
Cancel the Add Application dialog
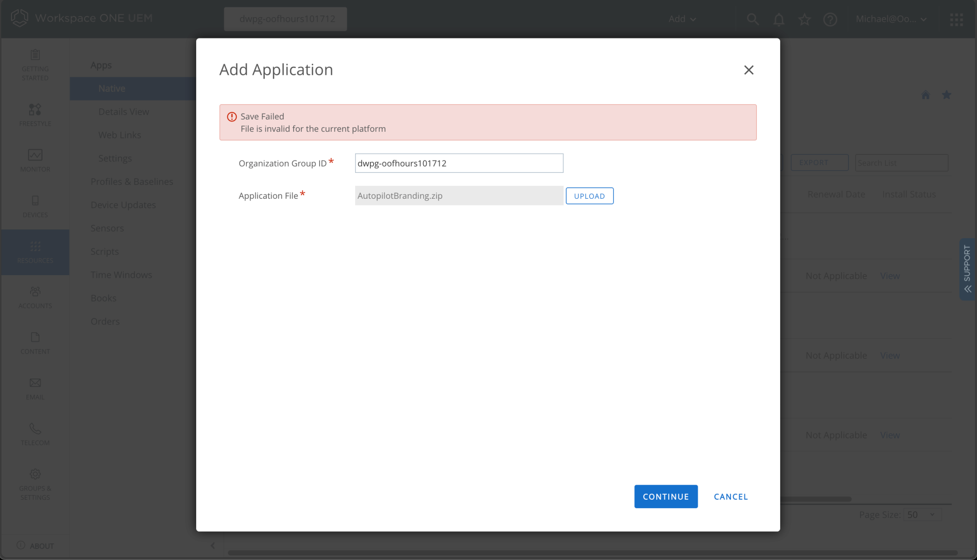point(730,497)
